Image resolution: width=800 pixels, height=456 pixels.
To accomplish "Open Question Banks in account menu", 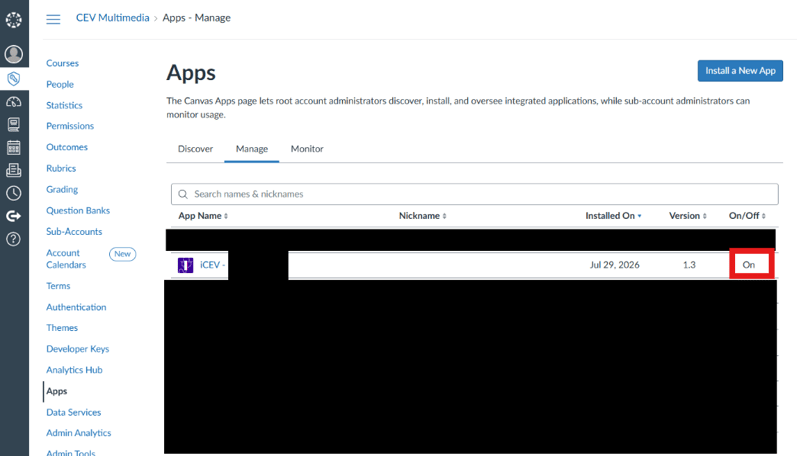I will 78,211.
